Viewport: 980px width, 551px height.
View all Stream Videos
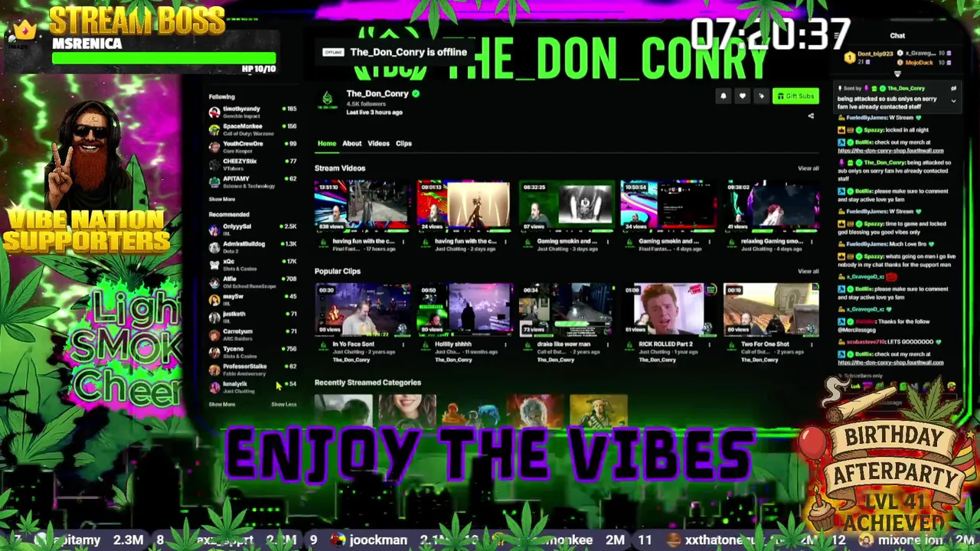(x=808, y=168)
